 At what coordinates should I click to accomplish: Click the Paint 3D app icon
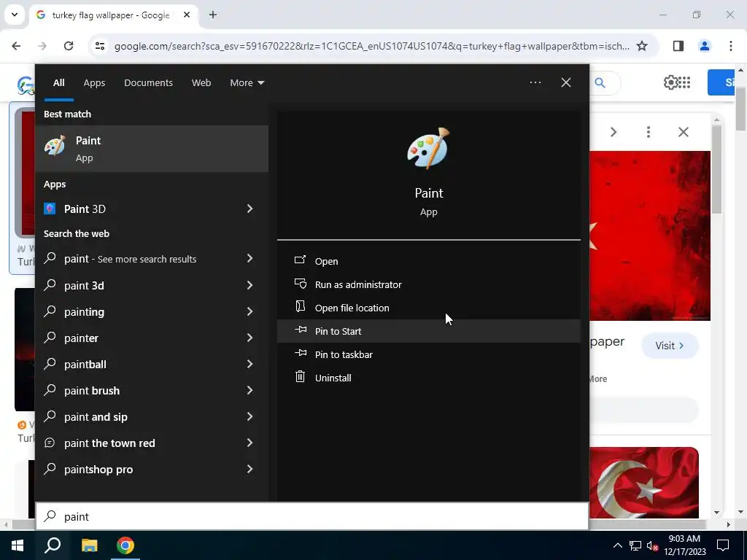point(50,209)
